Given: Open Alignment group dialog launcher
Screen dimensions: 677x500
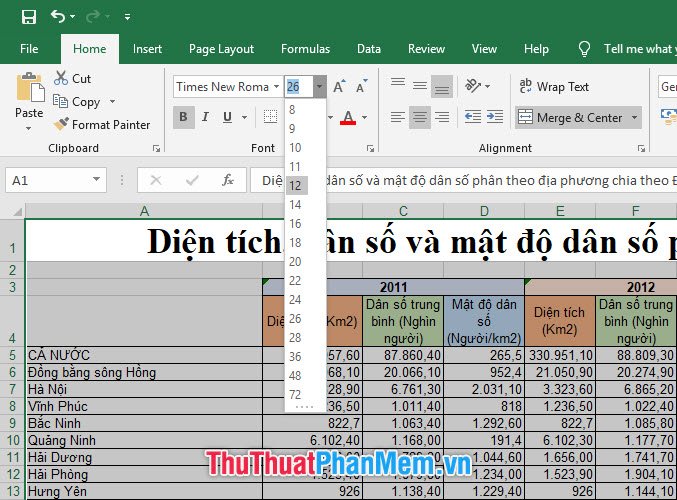Looking at the screenshot, I should point(641,149).
